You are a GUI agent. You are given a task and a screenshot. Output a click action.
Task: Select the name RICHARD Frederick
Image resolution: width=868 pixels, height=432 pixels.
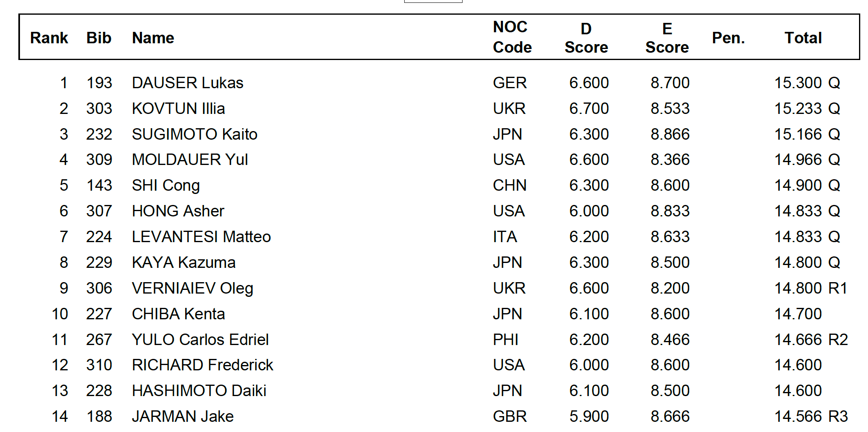[202, 365]
